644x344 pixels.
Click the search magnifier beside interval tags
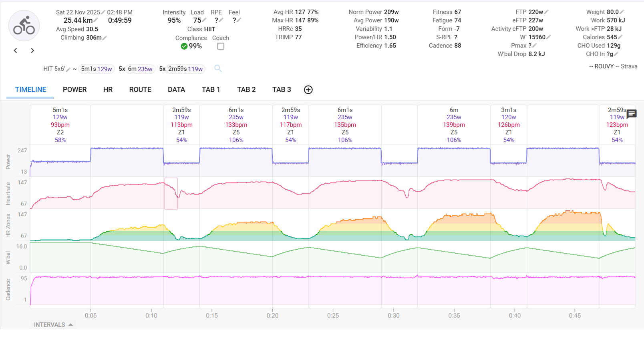click(x=218, y=68)
